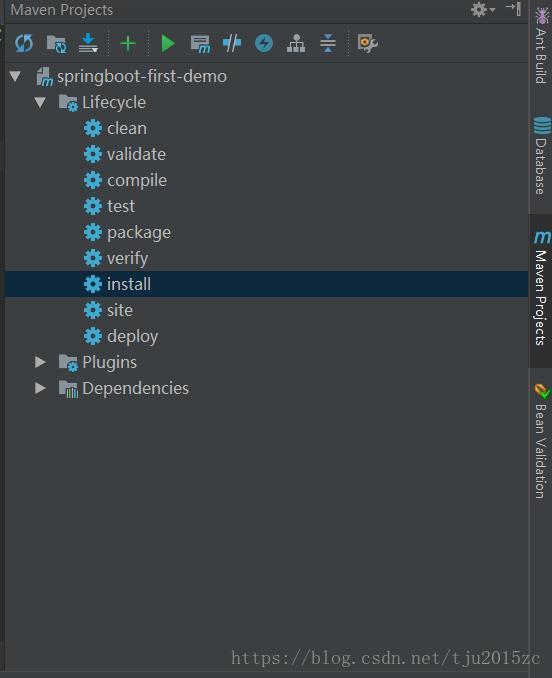Select the test lifecycle goal

point(121,206)
